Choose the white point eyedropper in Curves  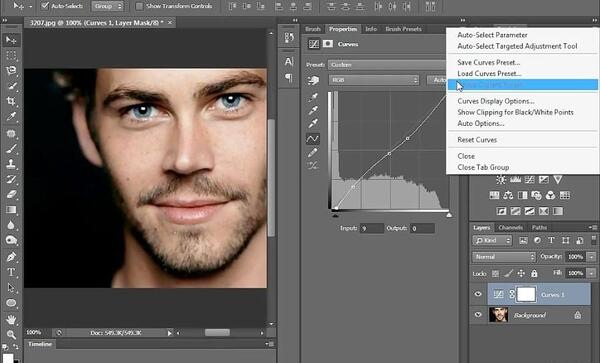click(x=313, y=123)
